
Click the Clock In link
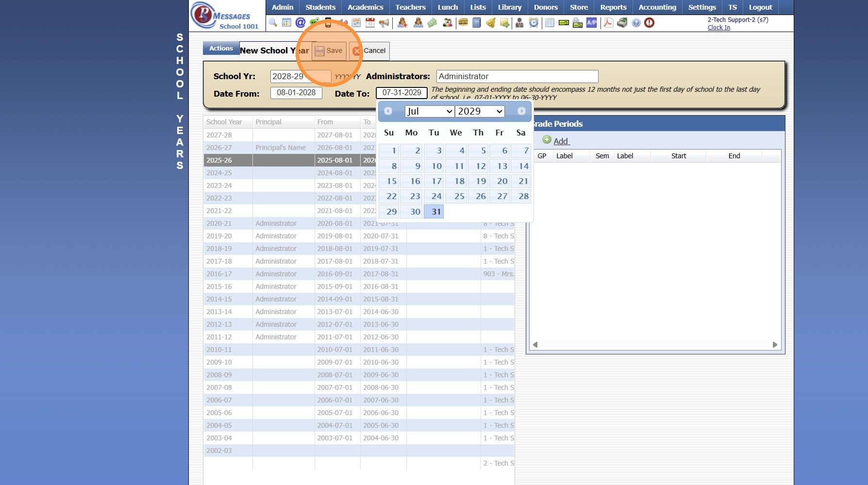click(x=718, y=28)
